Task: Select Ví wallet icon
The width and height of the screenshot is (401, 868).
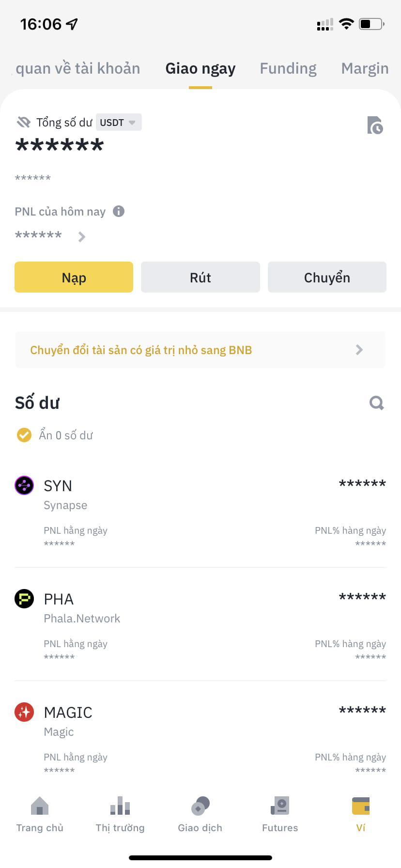Action: click(x=361, y=806)
